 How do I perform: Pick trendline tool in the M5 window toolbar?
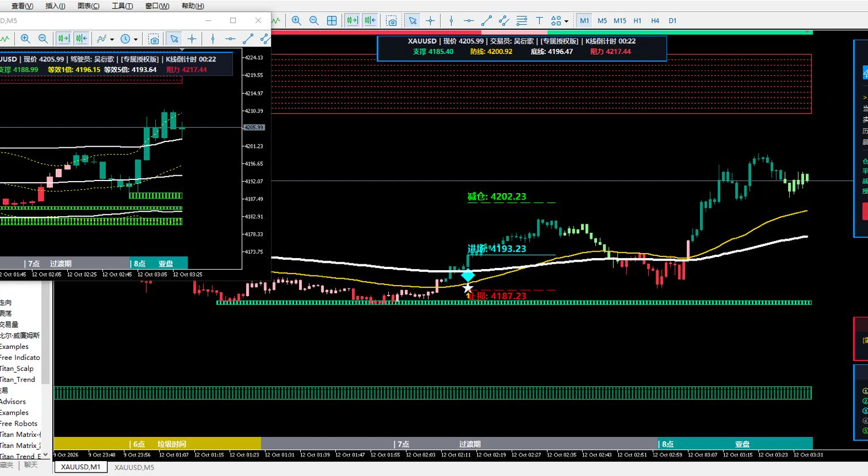point(248,39)
